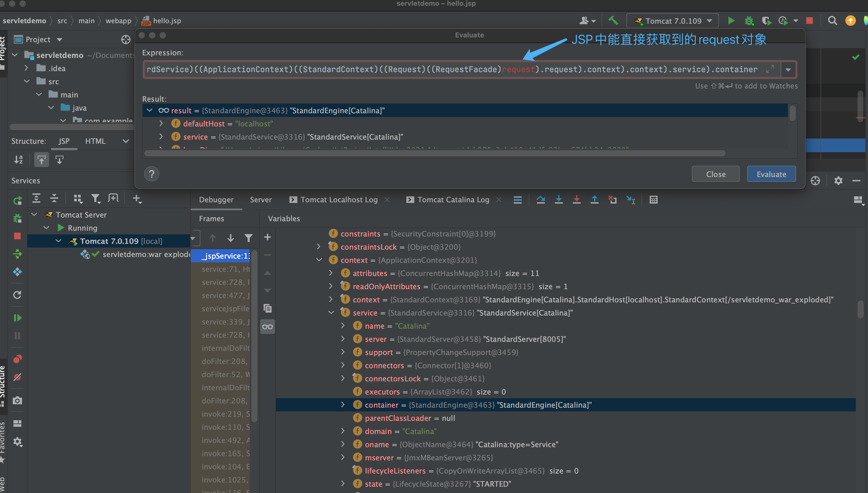
Task: Expand the container StandardEngine variable node
Action: click(343, 405)
